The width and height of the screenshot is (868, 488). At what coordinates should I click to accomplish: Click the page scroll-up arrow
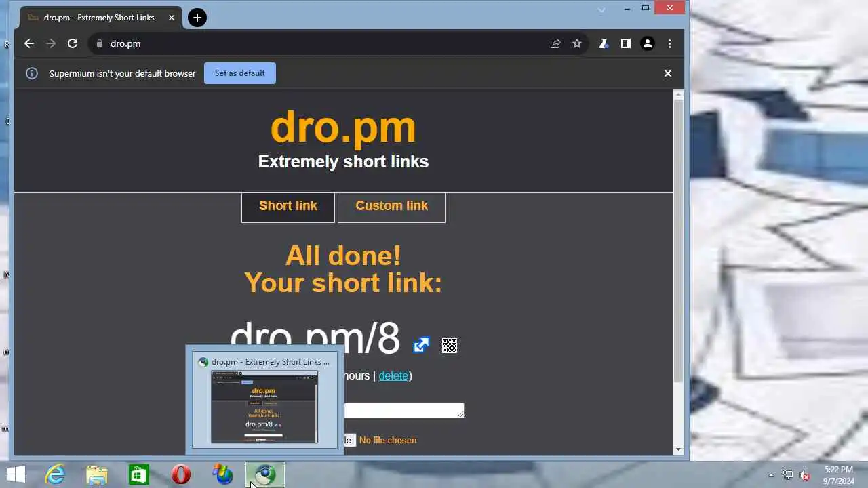coord(678,95)
